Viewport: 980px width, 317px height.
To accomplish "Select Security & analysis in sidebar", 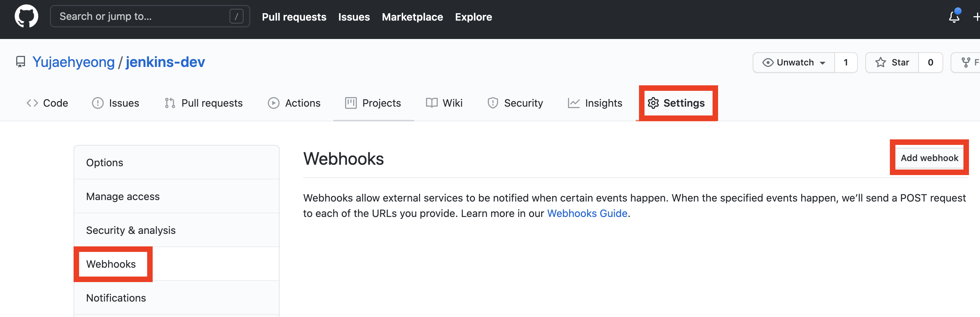I will tap(177, 230).
